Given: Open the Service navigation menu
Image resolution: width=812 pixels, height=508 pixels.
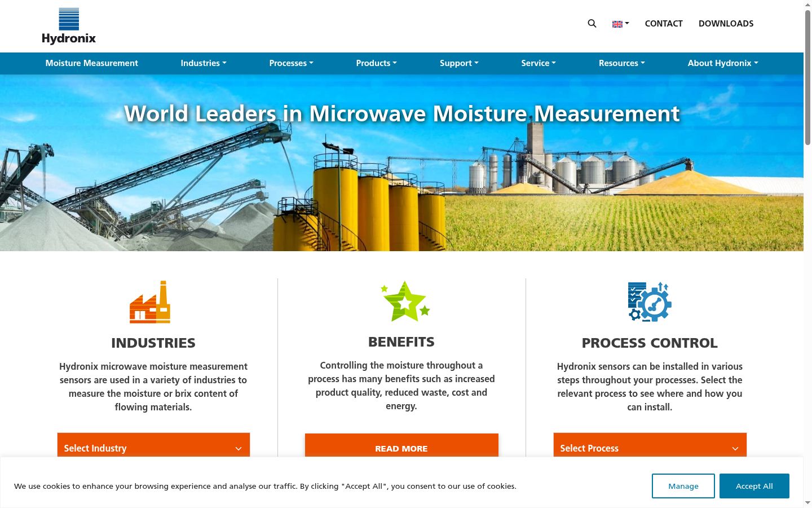Looking at the screenshot, I should click(x=539, y=63).
